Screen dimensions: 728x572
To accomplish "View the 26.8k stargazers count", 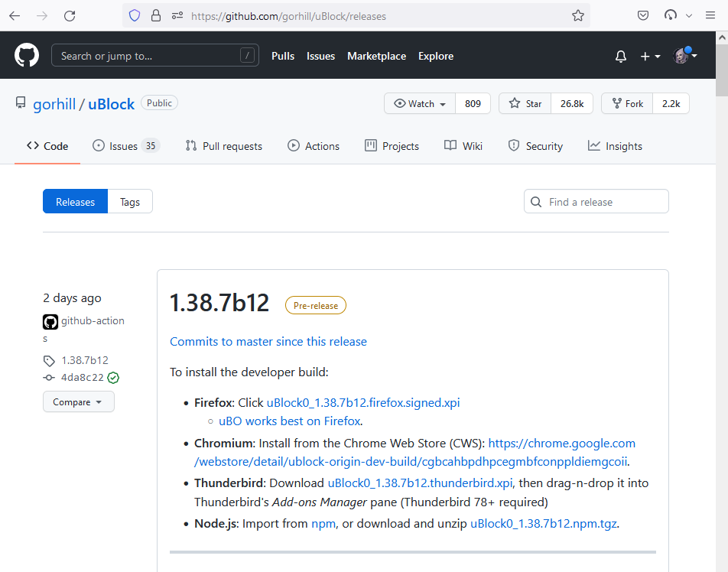I will (x=572, y=103).
